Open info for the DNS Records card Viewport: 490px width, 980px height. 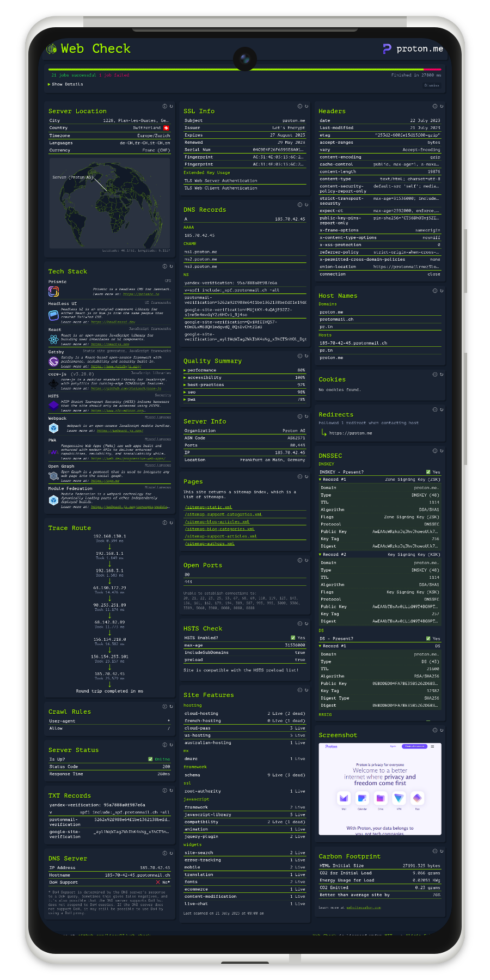(299, 205)
